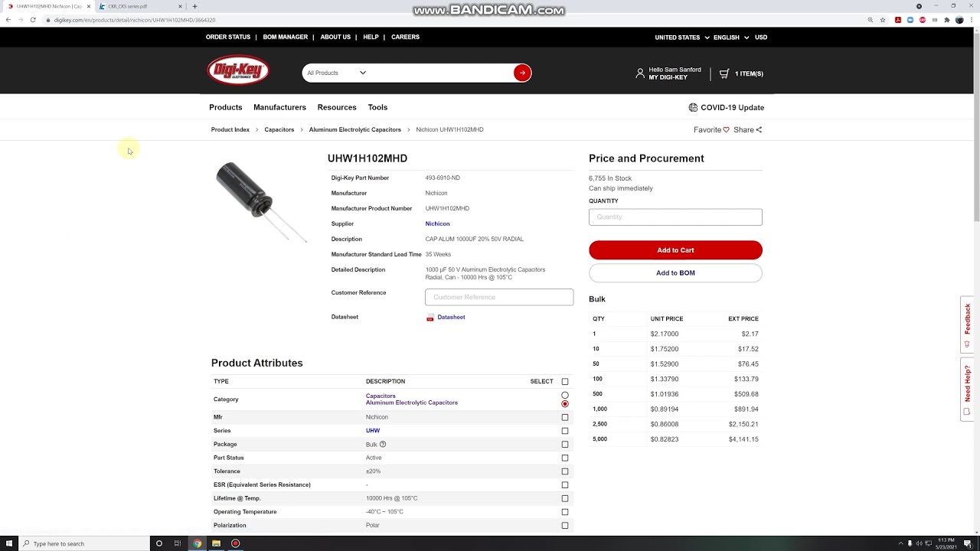This screenshot has width=980, height=551.
Task: Open the English language dropdown
Action: (730, 37)
